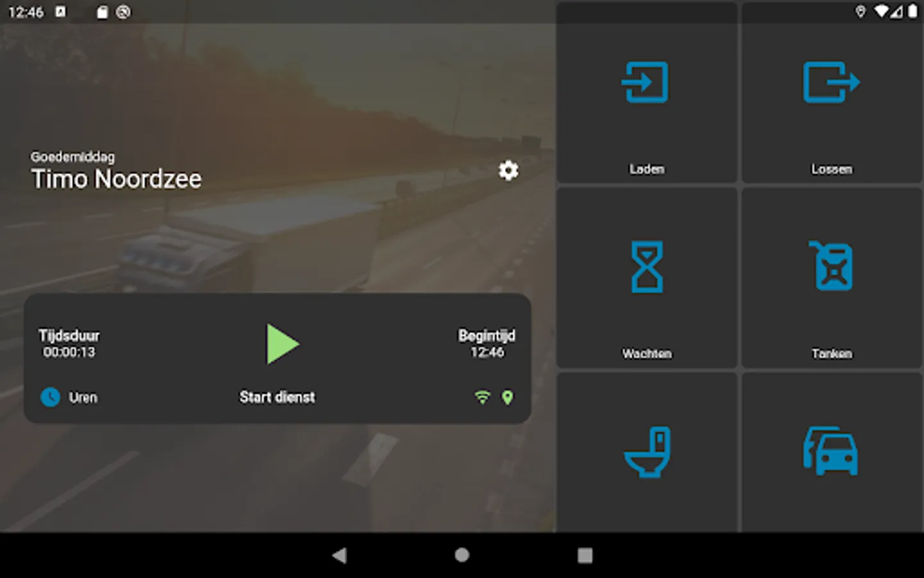Choose the toilet break tile
This screenshot has width=924, height=578.
(x=646, y=453)
